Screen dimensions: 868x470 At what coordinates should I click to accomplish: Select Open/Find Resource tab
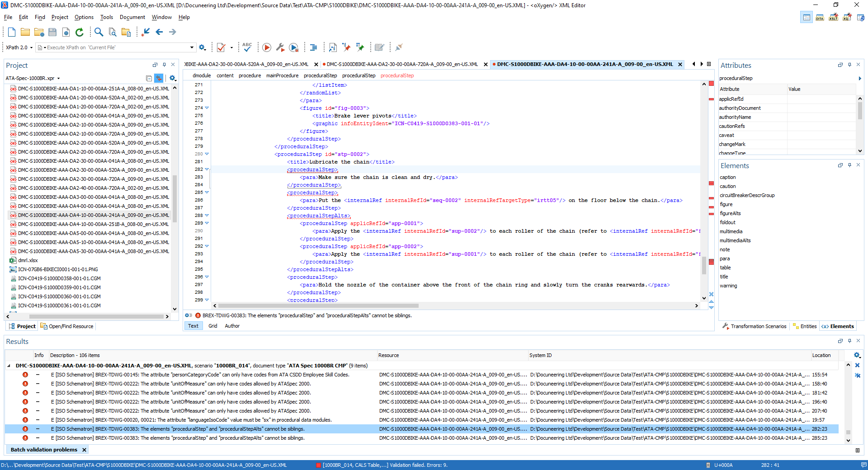point(67,326)
